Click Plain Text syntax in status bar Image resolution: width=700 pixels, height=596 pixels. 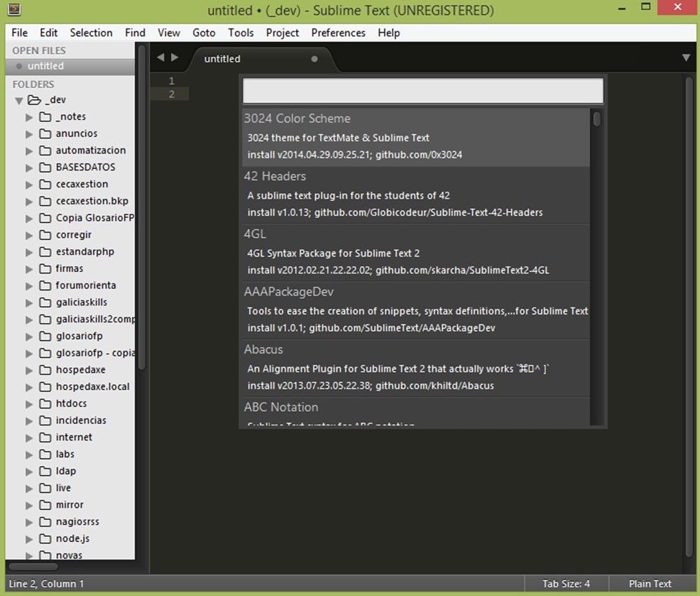(x=650, y=584)
